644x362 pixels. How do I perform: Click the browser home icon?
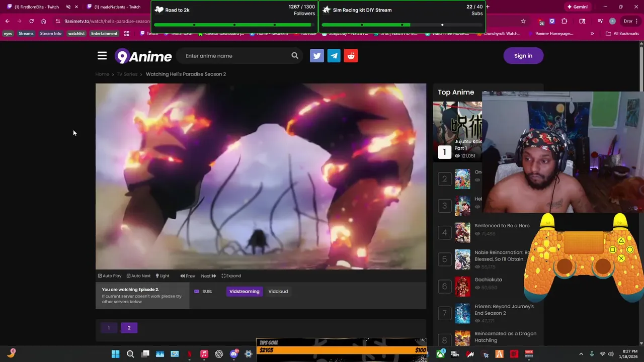point(43,21)
